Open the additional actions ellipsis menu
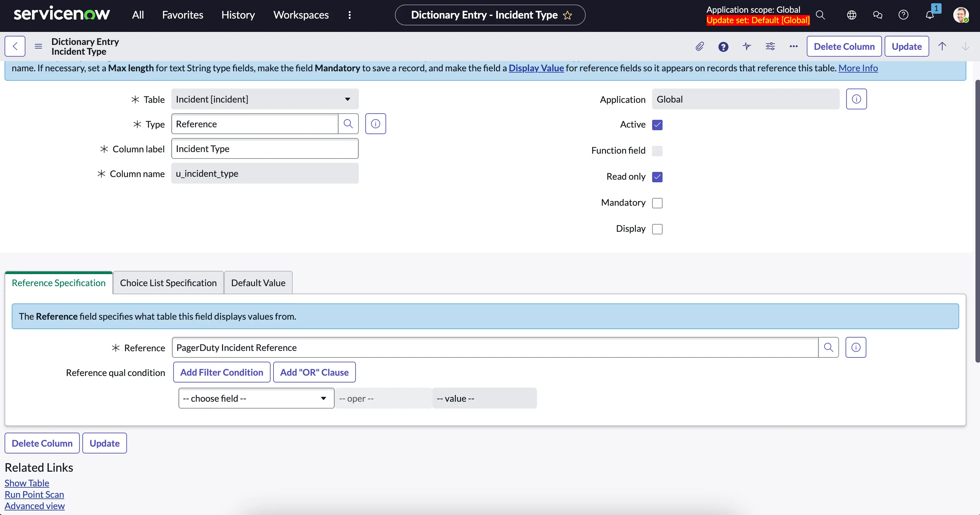This screenshot has height=515, width=980. tap(793, 47)
